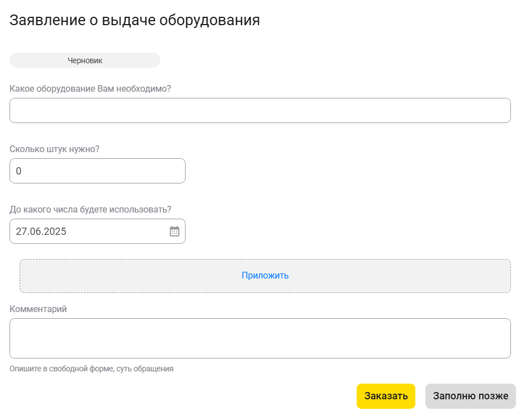
Task: Click the 'До какого числа будете использовать?' label
Action: pos(91,210)
